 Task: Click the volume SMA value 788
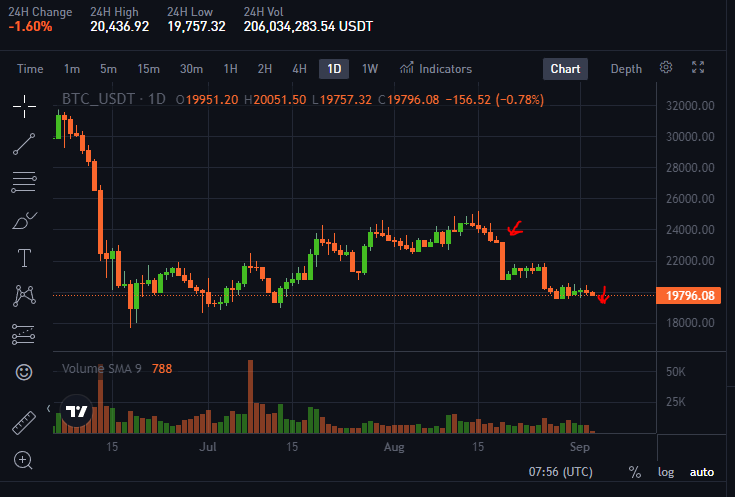coord(162,369)
